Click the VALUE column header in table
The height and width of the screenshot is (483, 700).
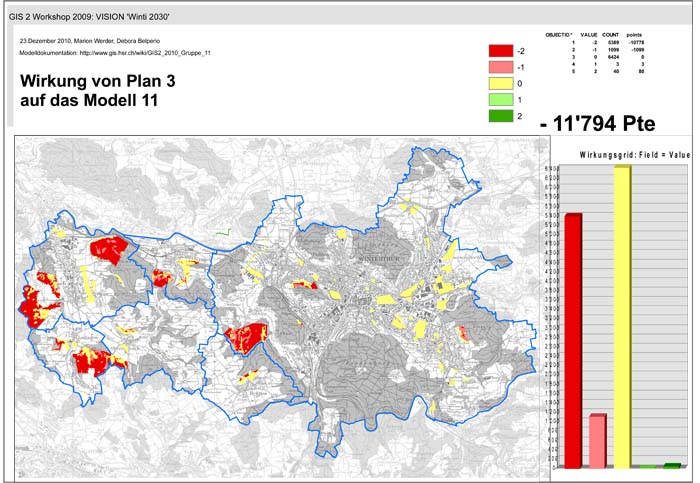[x=589, y=35]
